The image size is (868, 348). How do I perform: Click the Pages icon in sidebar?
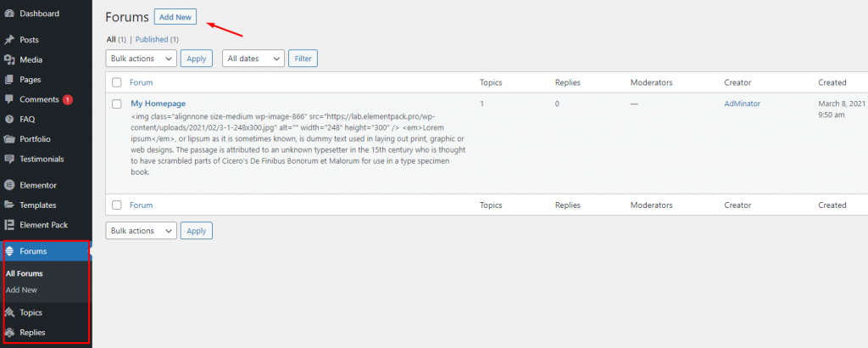[x=8, y=80]
